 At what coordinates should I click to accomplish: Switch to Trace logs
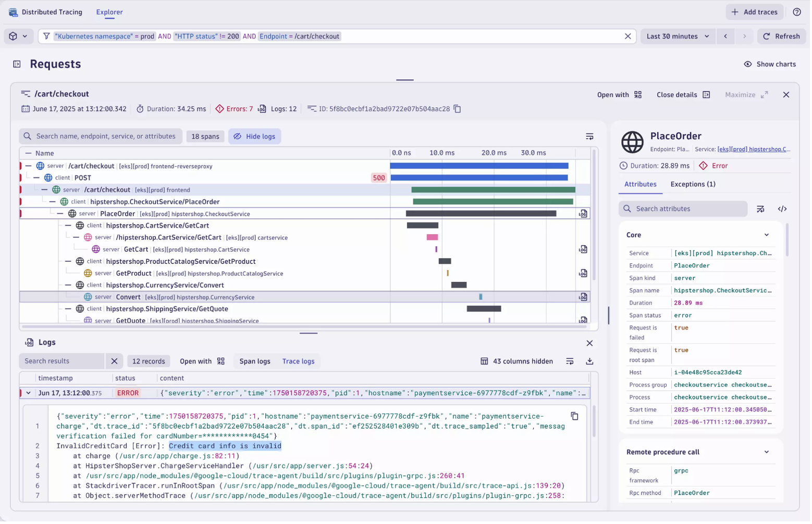click(x=299, y=362)
